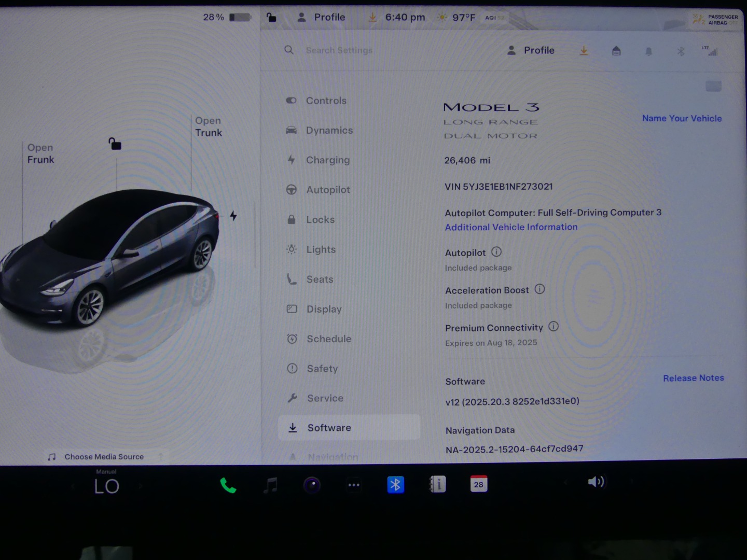Tap the 6:40 pm clock

tap(405, 17)
